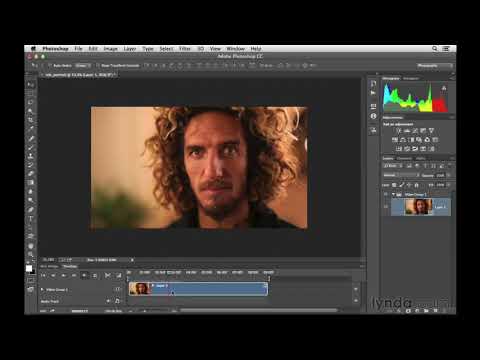
Task: Select the Layer 1 thumbnail in Layers panel
Action: 418,207
